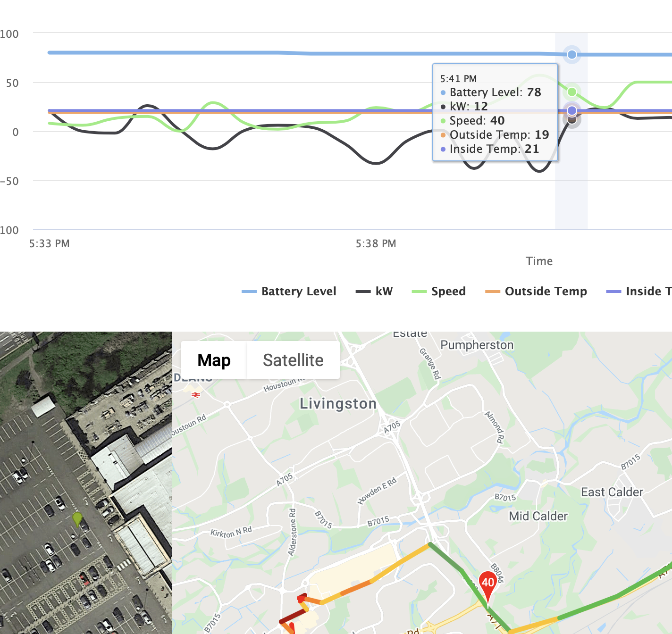The image size is (672, 634).
Task: Toggle the Inside Temp legend entry
Action: point(639,292)
